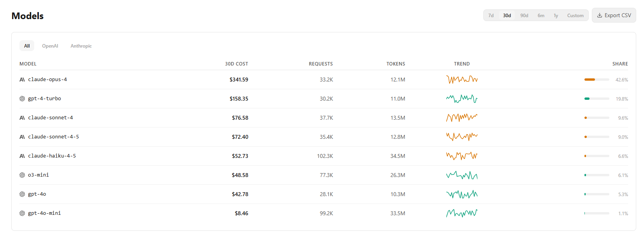Click the Anthropic icon next to claude-sonnet-4-5

click(x=22, y=136)
